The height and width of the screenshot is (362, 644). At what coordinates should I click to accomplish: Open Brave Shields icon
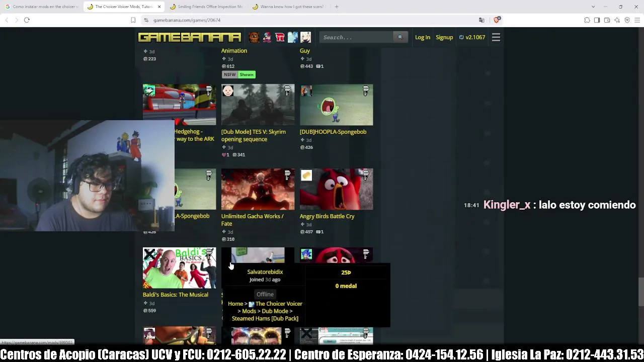[x=497, y=20]
